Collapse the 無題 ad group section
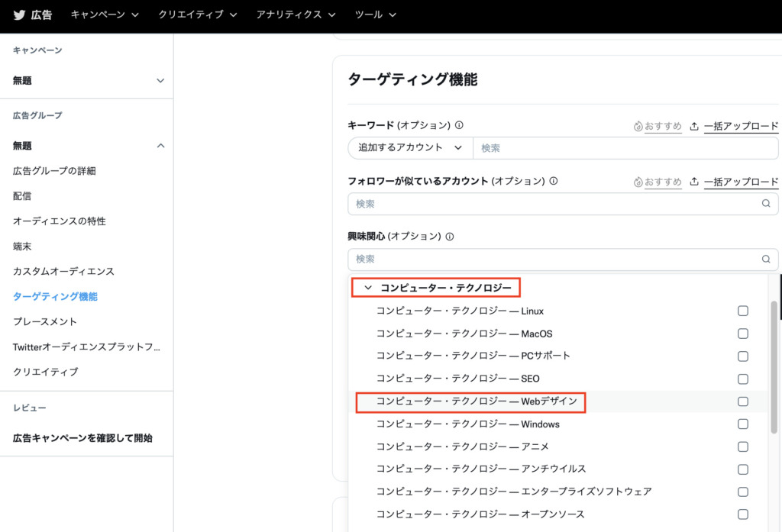Screen dimensions: 782x532 tap(160, 145)
